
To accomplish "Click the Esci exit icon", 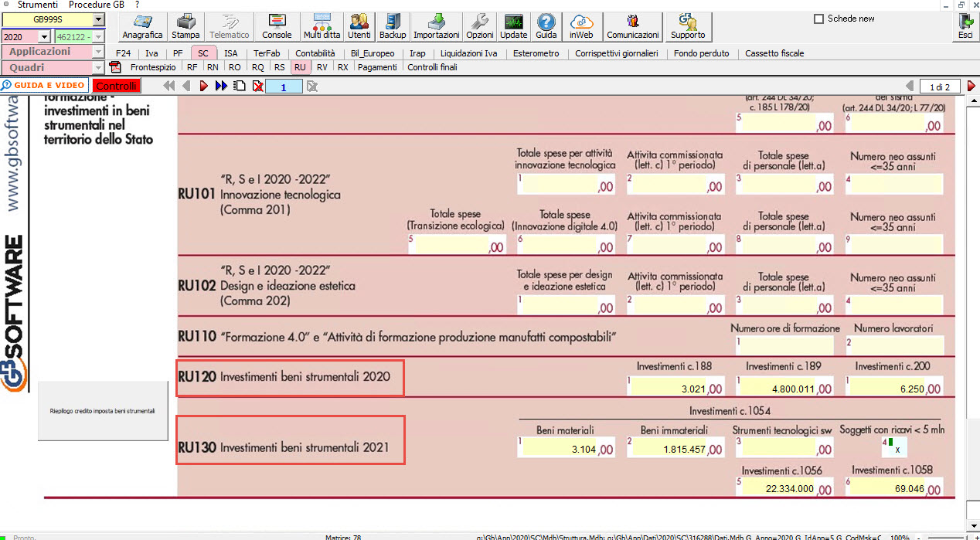I will pos(965,26).
